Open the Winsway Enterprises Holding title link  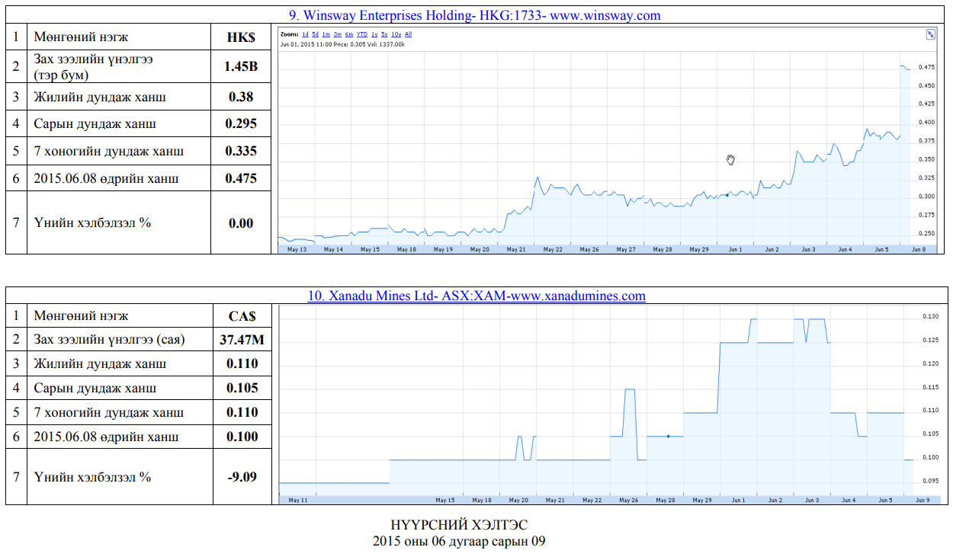(x=476, y=15)
